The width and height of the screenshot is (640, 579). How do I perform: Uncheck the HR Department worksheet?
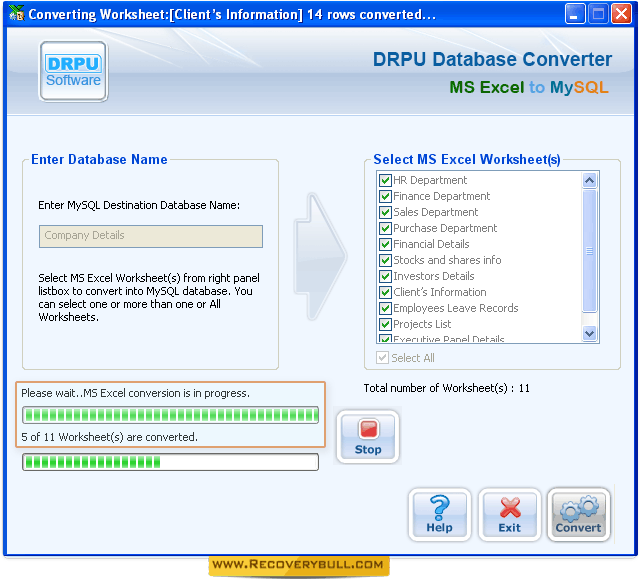pyautogui.click(x=385, y=180)
